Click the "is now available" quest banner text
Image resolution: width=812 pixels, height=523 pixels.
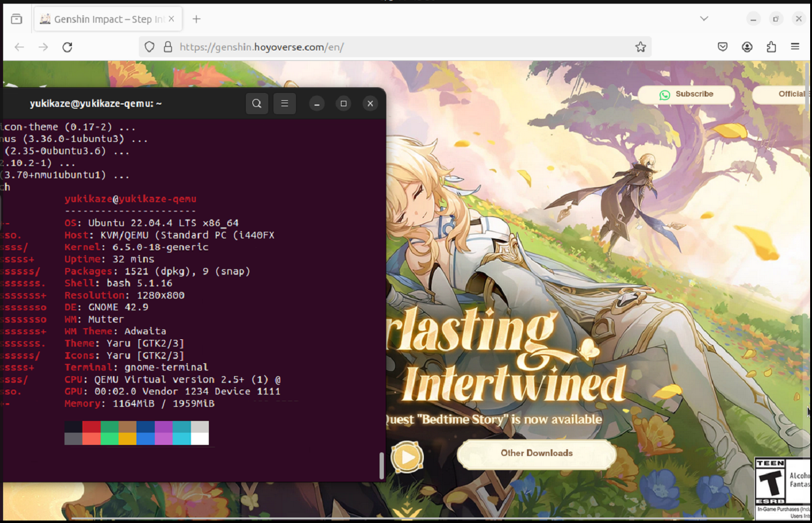click(x=558, y=420)
